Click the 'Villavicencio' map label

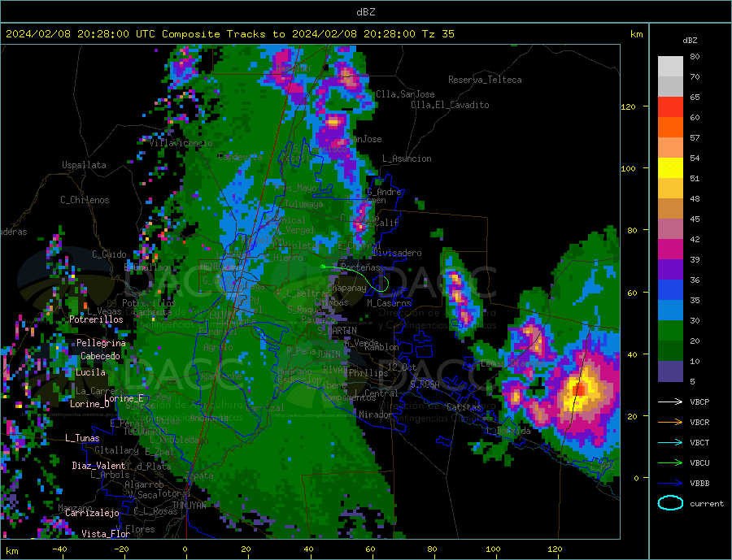click(x=181, y=143)
